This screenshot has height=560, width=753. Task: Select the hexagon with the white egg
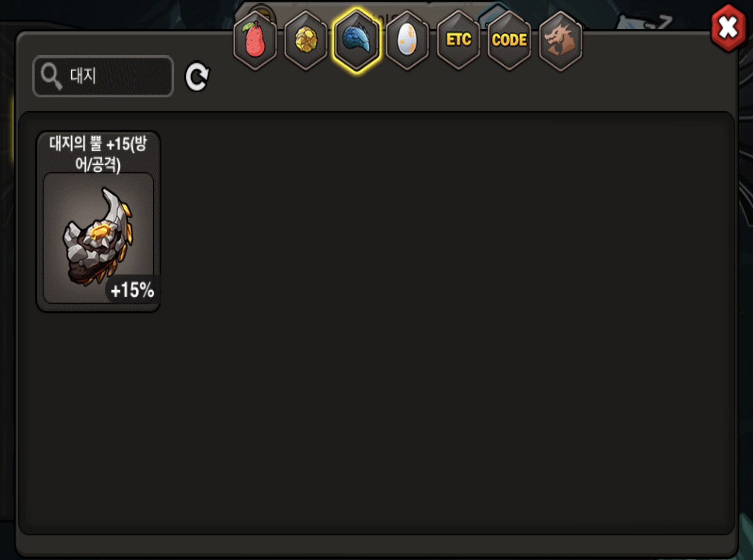407,40
